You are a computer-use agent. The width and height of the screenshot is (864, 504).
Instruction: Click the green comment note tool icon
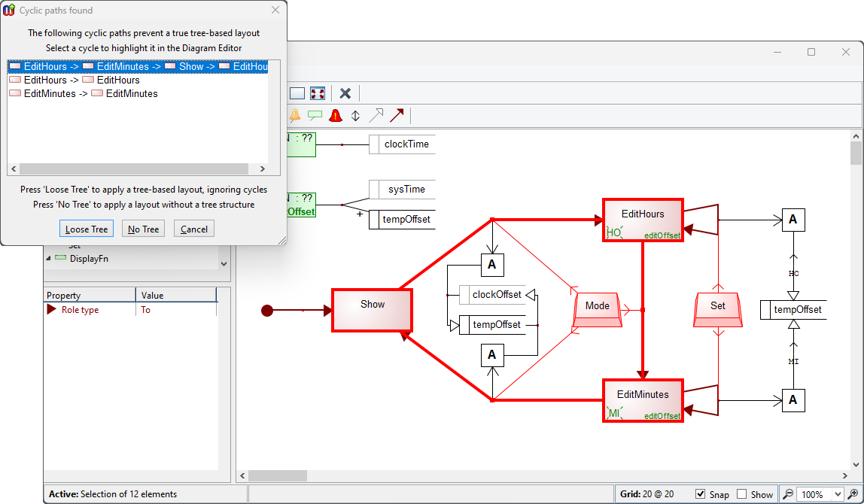[x=316, y=114]
